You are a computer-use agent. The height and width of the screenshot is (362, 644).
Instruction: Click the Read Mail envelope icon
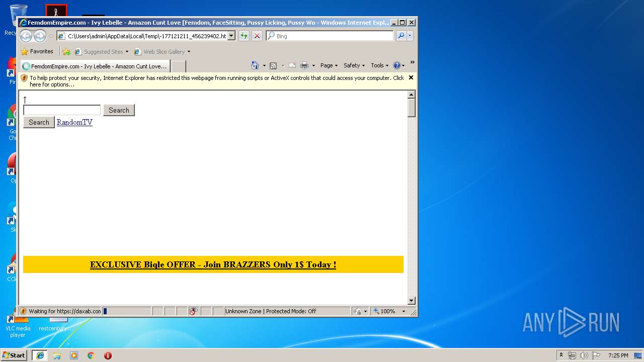(292, 65)
